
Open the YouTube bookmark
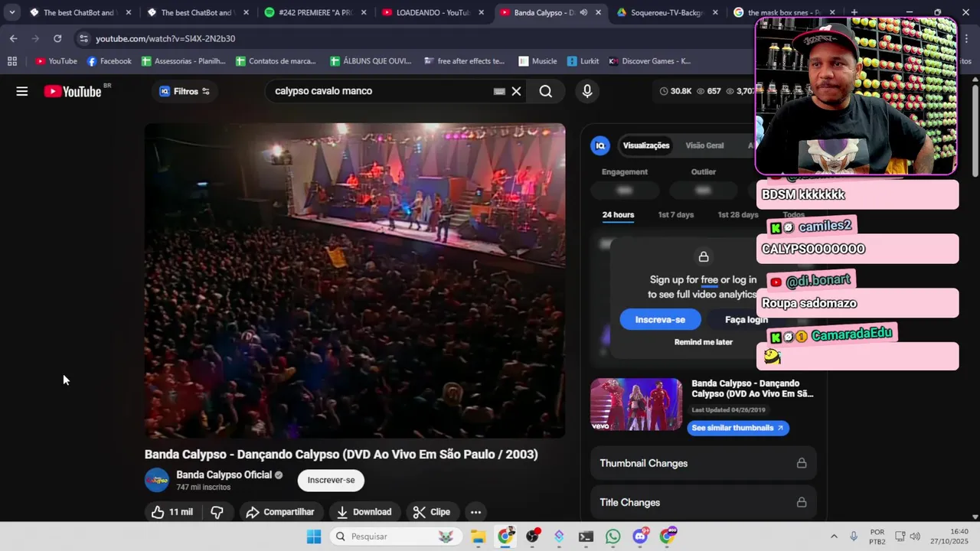(56, 61)
